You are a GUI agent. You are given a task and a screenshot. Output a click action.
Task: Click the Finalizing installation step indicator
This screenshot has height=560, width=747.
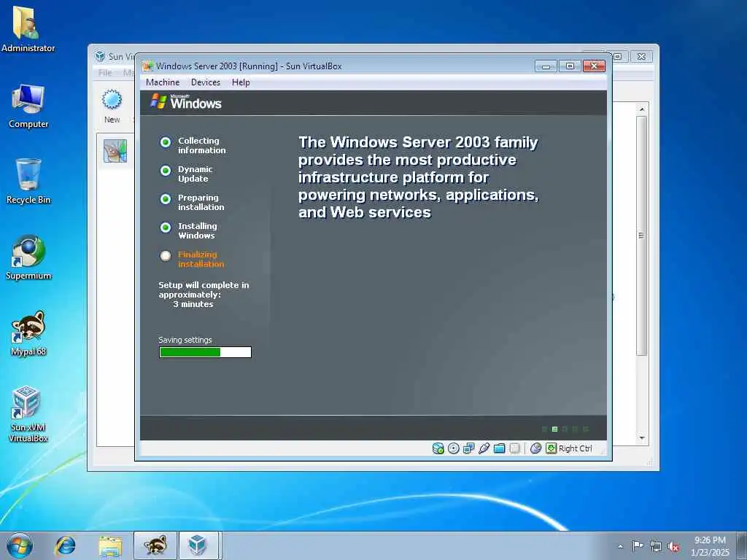166,256
